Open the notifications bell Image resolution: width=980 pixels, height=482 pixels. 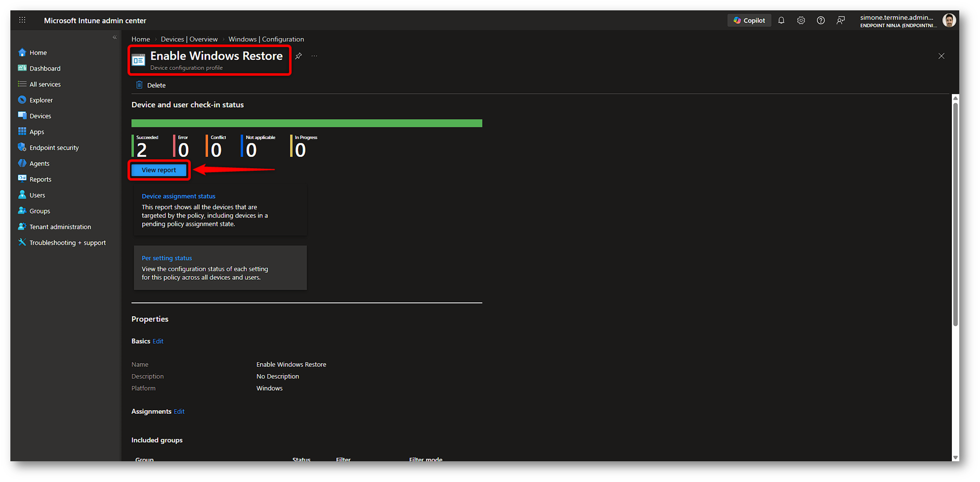781,20
